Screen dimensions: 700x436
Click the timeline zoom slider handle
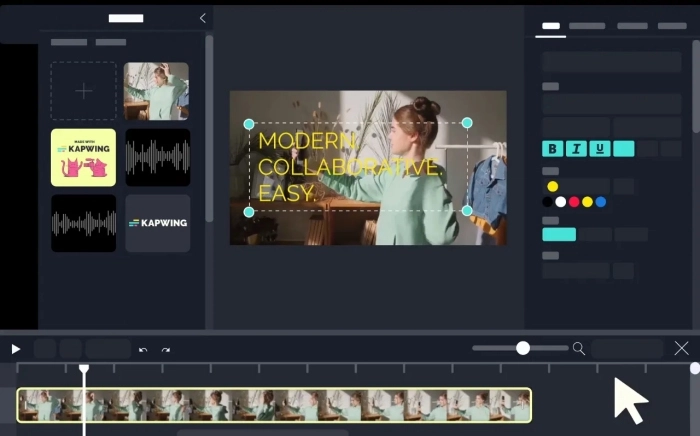(x=523, y=348)
